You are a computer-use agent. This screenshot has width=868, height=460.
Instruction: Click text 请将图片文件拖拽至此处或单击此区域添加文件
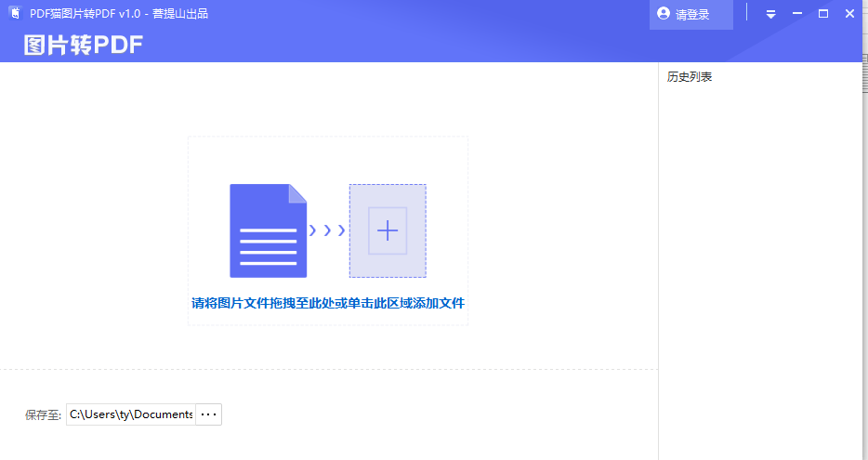(328, 303)
